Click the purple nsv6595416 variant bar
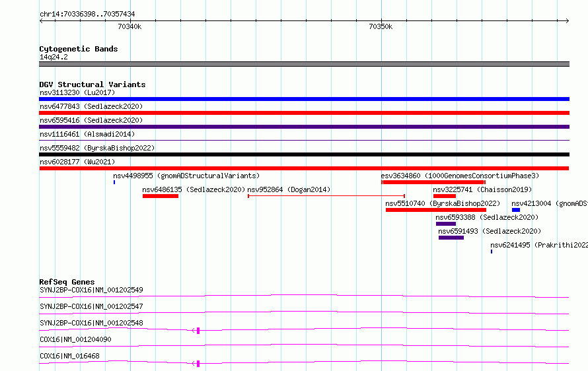The width and height of the screenshot is (588, 371). coord(304,127)
